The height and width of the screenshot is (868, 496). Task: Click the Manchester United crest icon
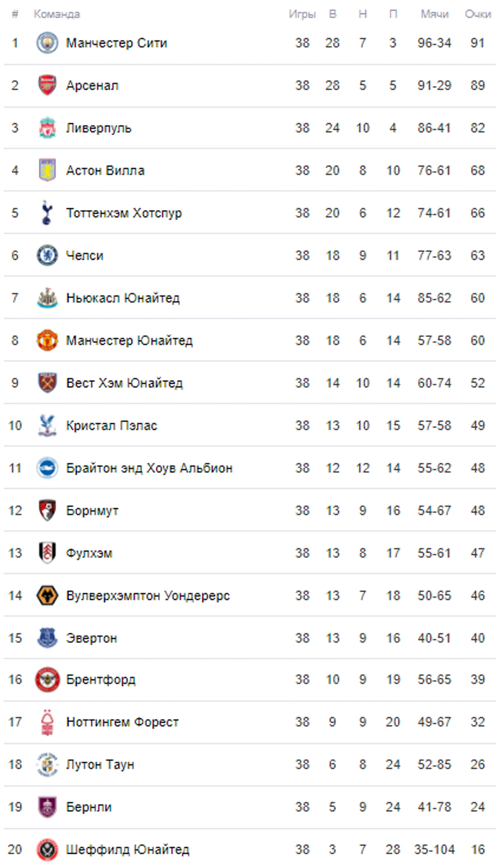click(47, 340)
